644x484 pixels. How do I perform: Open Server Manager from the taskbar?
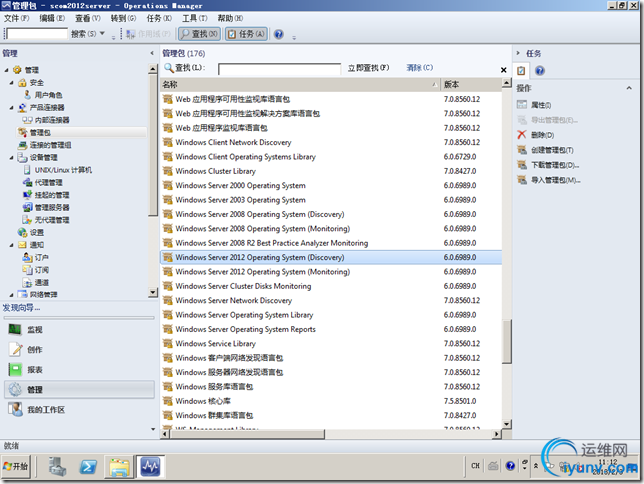point(57,467)
